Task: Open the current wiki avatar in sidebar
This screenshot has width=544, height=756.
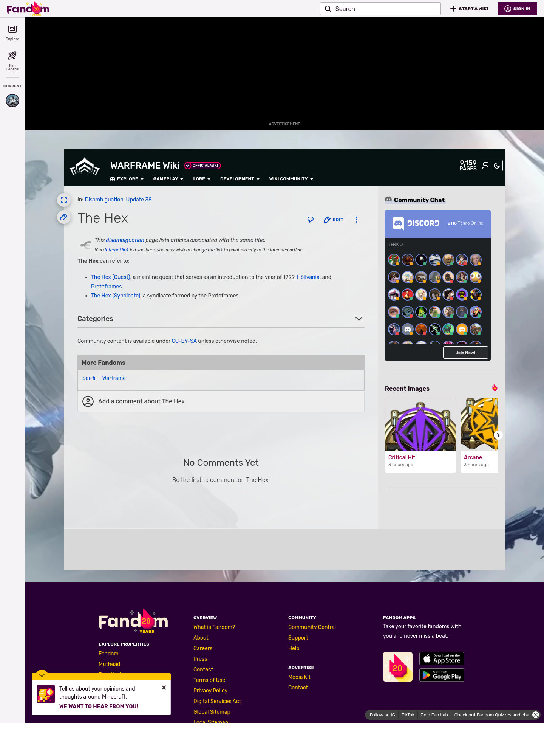Action: (12, 101)
